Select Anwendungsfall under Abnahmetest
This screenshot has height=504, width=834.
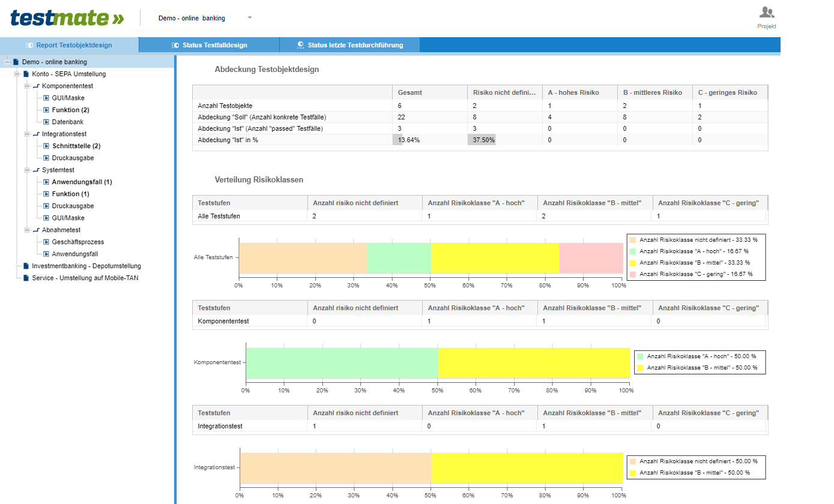pyautogui.click(x=75, y=254)
